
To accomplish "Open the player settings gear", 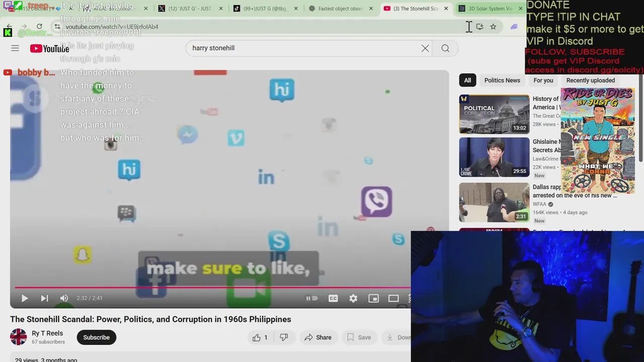I will (x=353, y=298).
